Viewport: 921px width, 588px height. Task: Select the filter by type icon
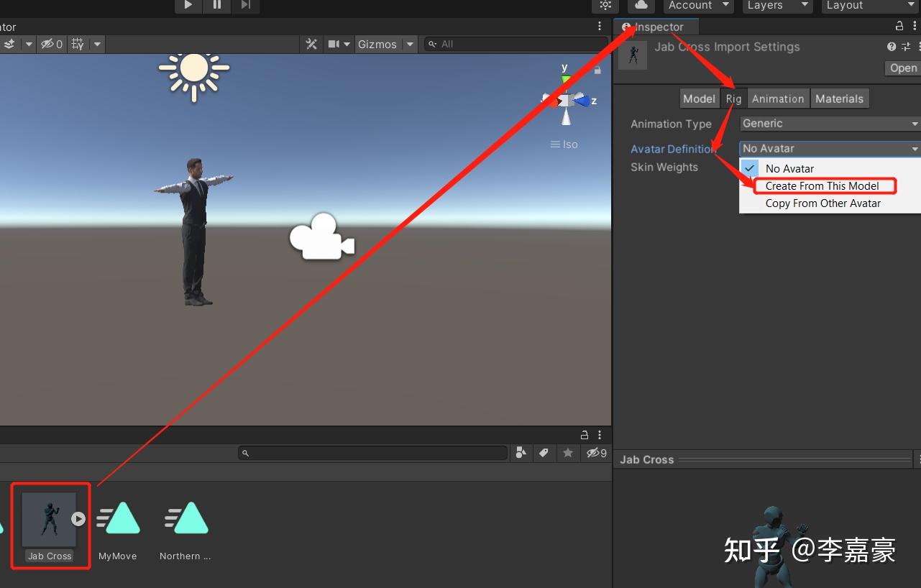[x=521, y=452]
